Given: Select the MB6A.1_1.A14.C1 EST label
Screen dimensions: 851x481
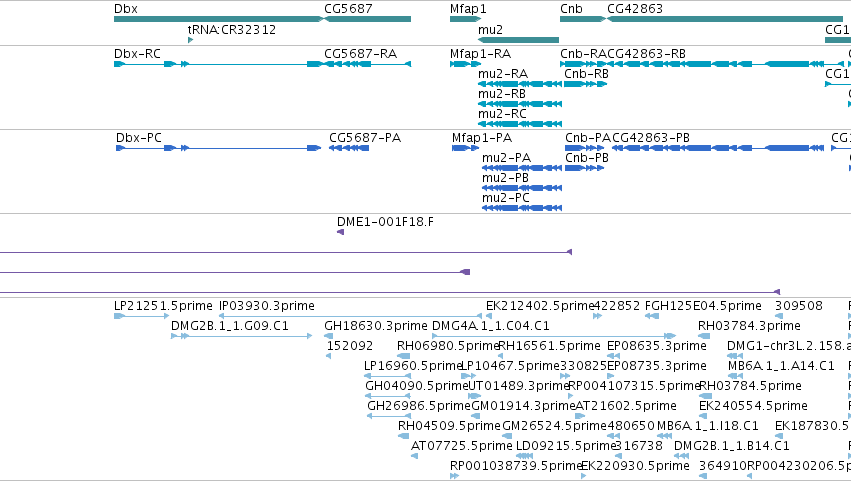Looking at the screenshot, I should [x=781, y=366].
